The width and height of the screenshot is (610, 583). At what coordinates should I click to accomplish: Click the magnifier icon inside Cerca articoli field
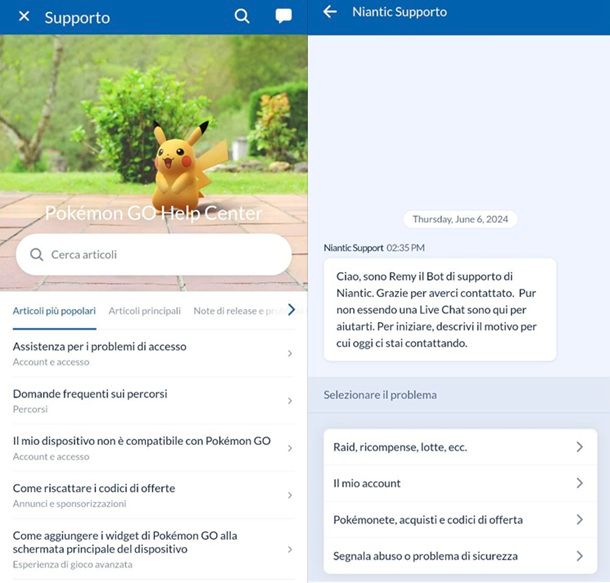(37, 255)
